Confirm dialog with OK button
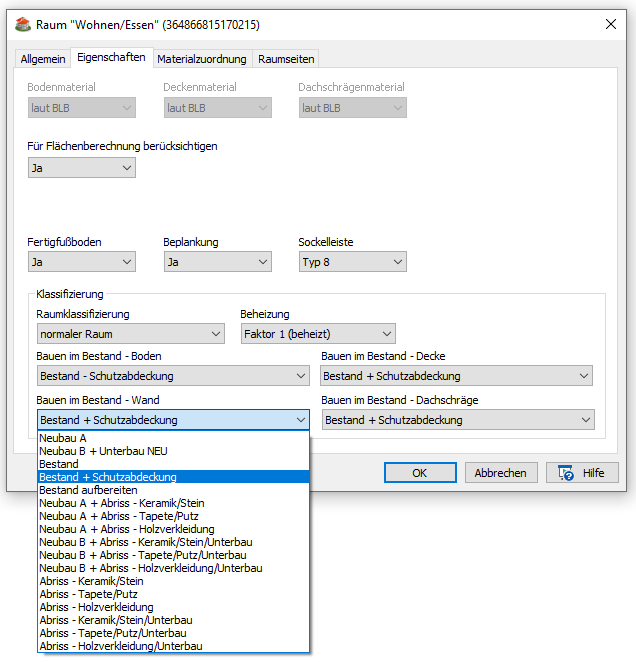 tap(420, 473)
